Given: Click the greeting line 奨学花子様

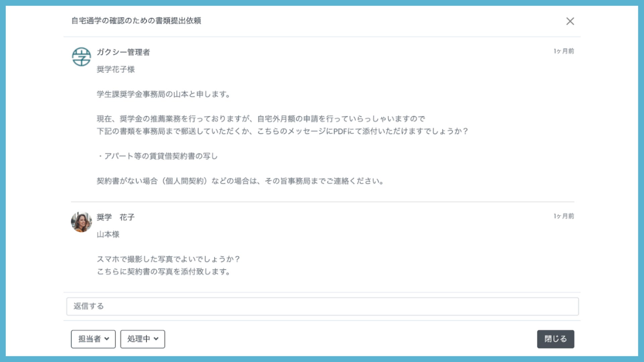Looking at the screenshot, I should click(x=116, y=69).
